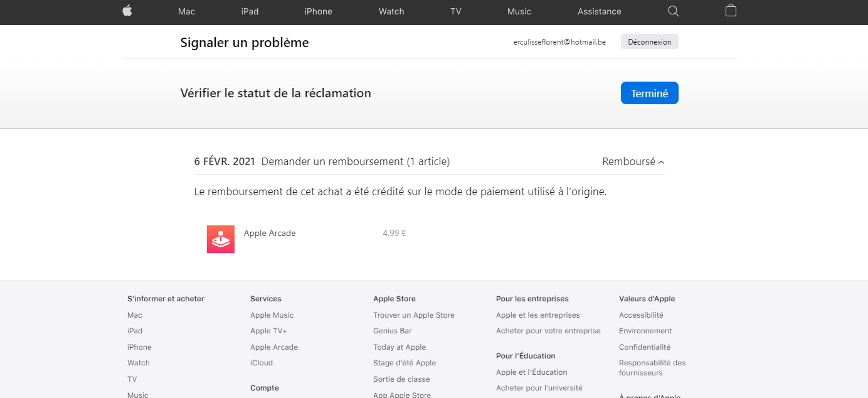Click the blue Terminé button

click(650, 94)
